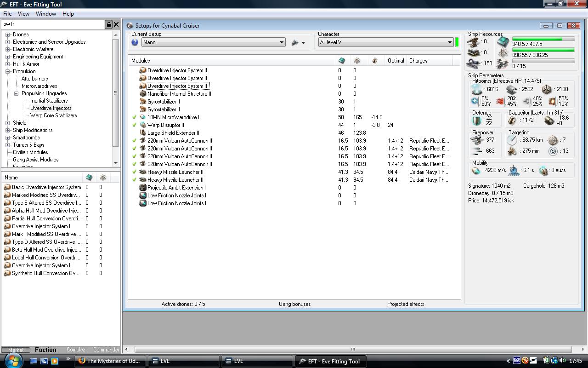This screenshot has height=368, width=588.
Task: Click the turret hardpoints icon in Ship Resources
Action: click(x=474, y=42)
